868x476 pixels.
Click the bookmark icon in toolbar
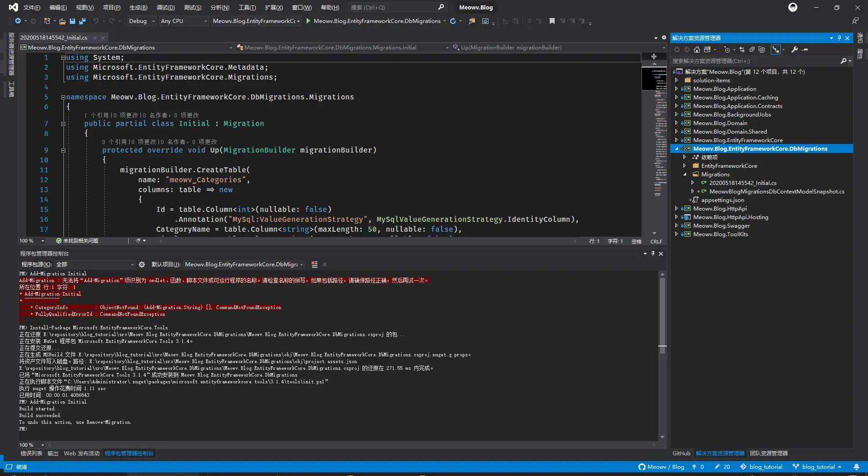(552, 21)
